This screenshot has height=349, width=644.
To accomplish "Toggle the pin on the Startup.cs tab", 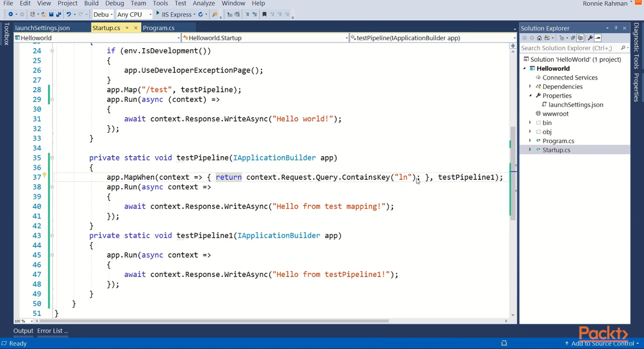I will point(127,28).
